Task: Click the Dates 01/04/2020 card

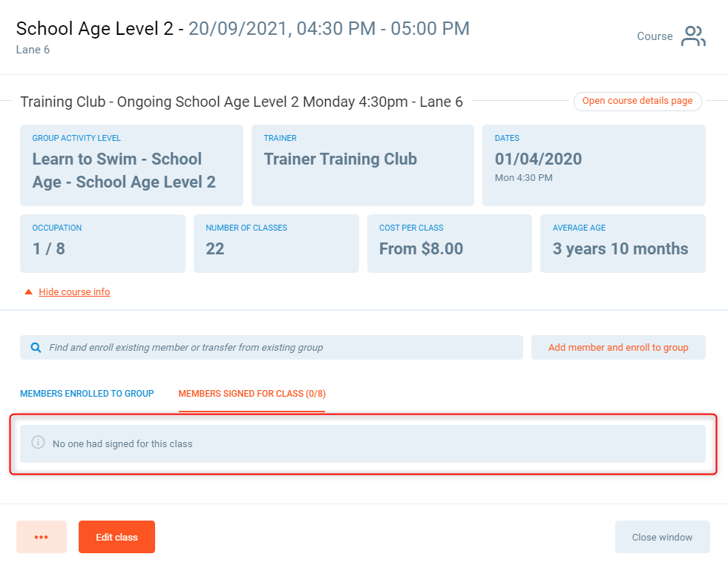Action: pyautogui.click(x=594, y=165)
